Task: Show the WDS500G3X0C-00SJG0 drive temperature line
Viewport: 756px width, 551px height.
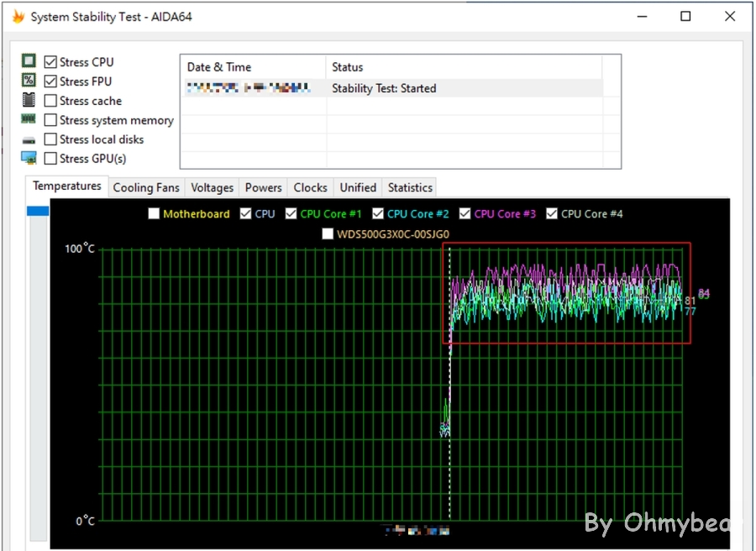Action: click(328, 234)
